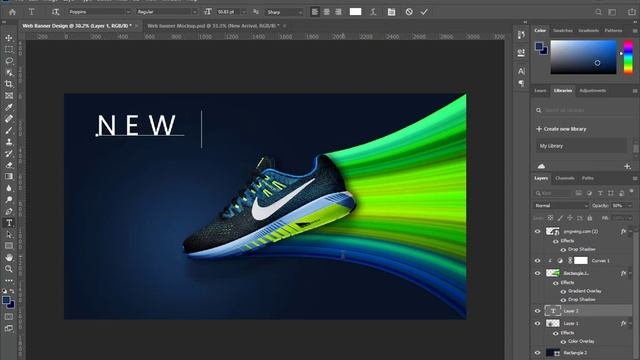
Task: Select the Frame tool
Action: (x=9, y=96)
